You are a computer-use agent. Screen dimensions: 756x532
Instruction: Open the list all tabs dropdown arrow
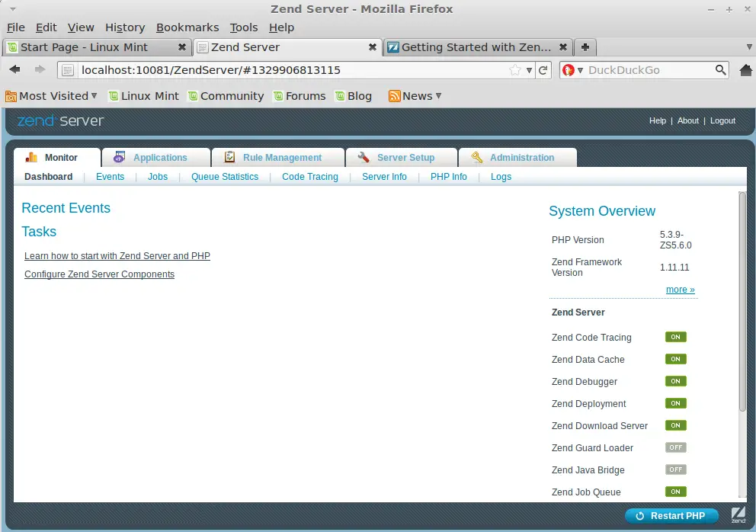pyautogui.click(x=749, y=46)
